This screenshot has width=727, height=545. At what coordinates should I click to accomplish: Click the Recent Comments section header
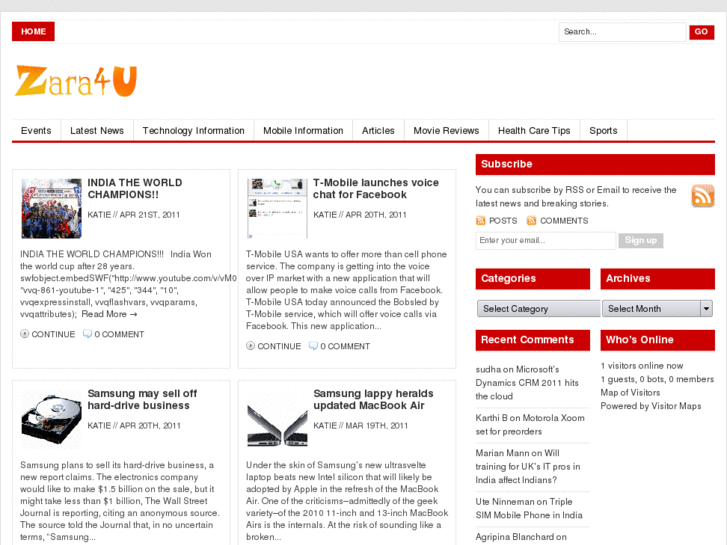(x=533, y=340)
